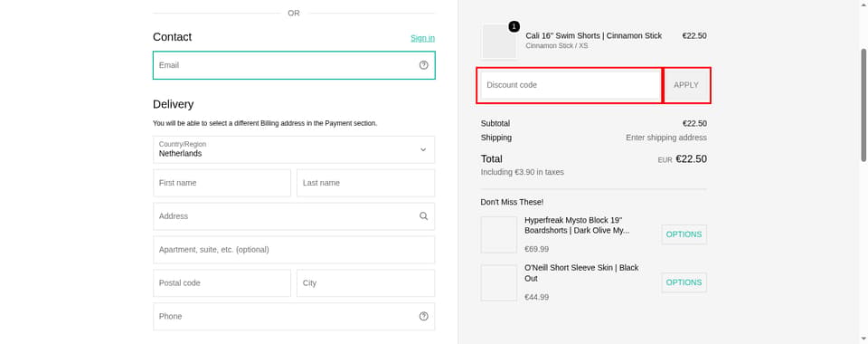
Task: Select the Netherlands country combo box
Action: click(294, 149)
